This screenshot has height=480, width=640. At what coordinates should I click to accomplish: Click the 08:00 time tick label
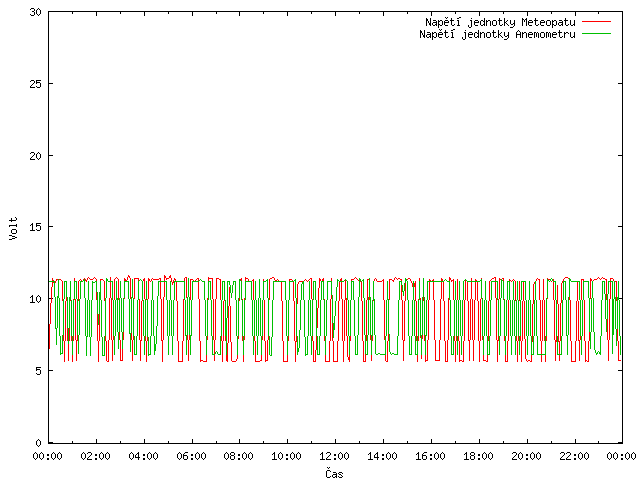[x=239, y=456]
